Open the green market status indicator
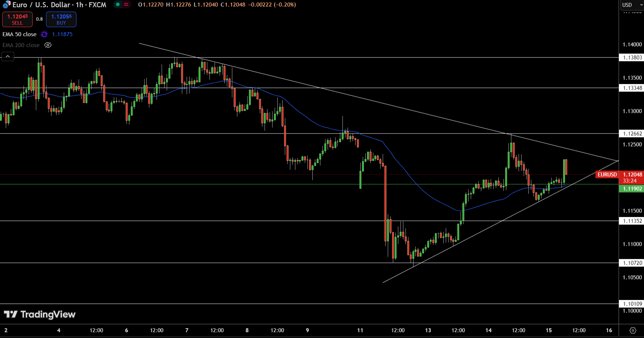Screen dimensions: 644x338 [118, 5]
